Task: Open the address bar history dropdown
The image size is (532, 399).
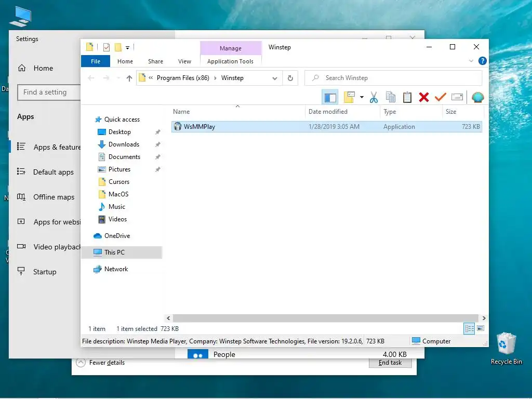Action: (x=275, y=78)
